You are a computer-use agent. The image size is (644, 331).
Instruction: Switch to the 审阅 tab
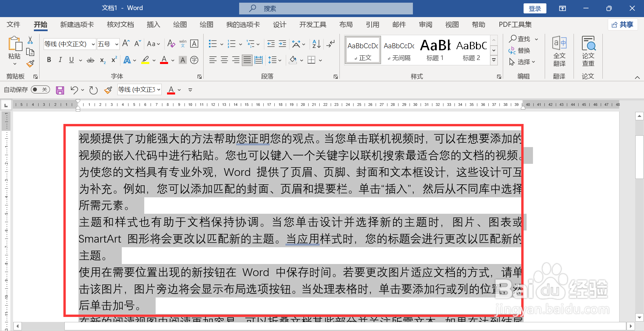pyautogui.click(x=425, y=24)
